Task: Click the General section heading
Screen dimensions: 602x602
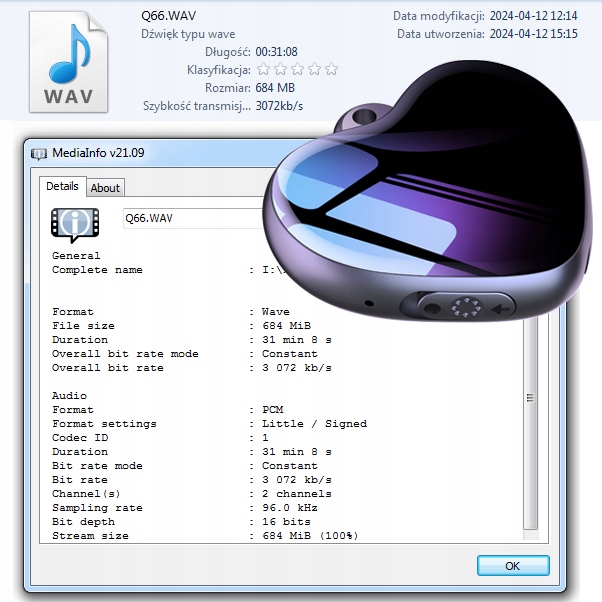Action: (x=76, y=256)
